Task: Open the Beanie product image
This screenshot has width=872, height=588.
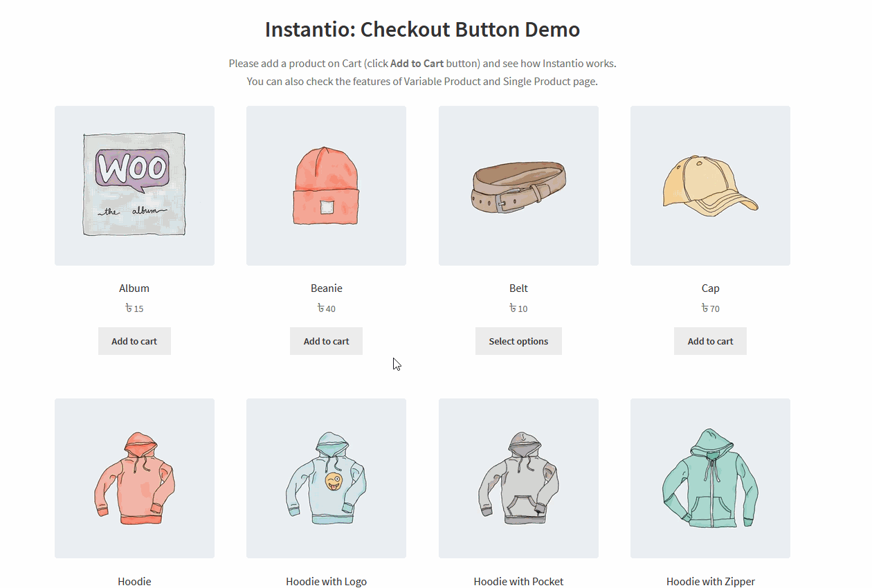Action: tap(326, 185)
